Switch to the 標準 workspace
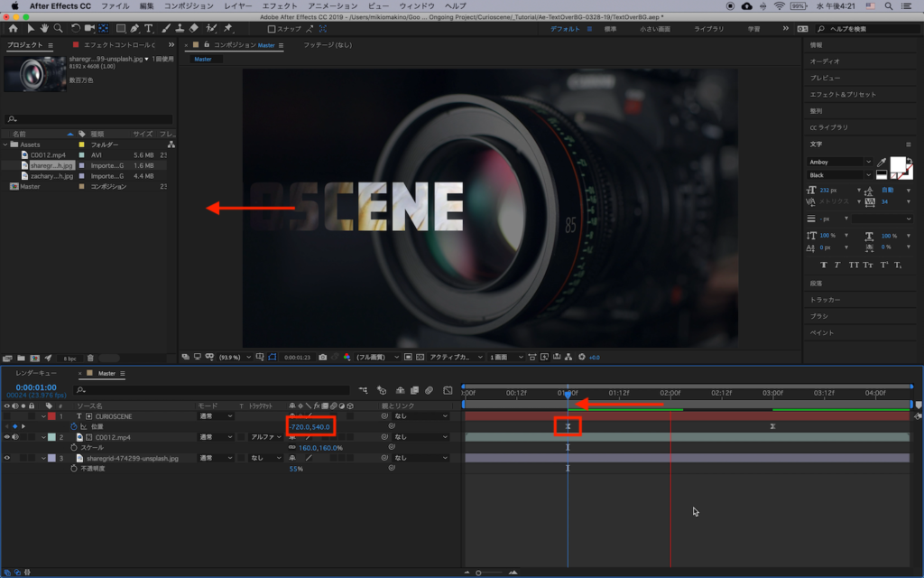The height and width of the screenshot is (578, 924). 611,29
